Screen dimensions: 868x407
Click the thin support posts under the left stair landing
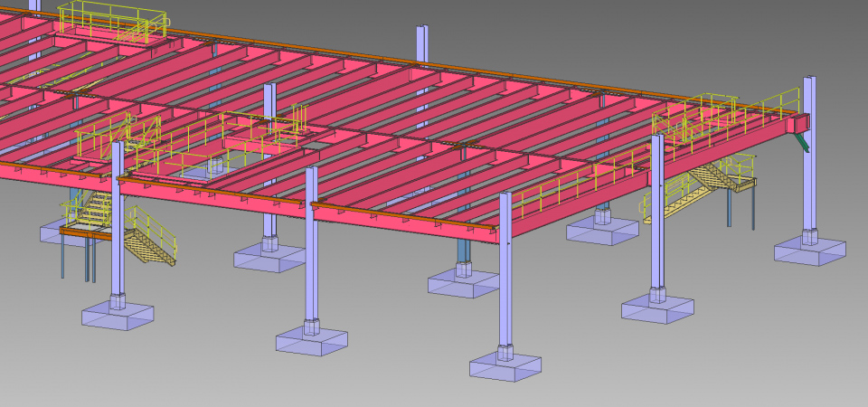tap(88, 262)
